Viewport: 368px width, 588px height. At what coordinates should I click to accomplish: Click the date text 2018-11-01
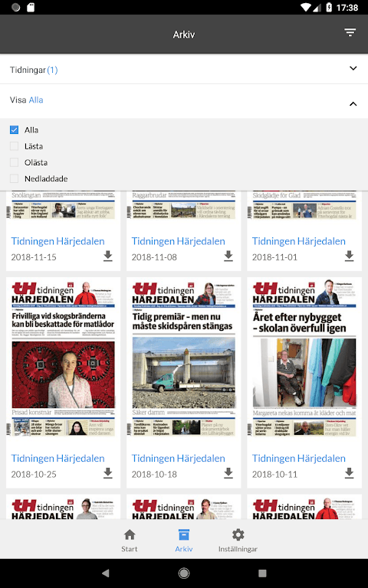point(275,257)
